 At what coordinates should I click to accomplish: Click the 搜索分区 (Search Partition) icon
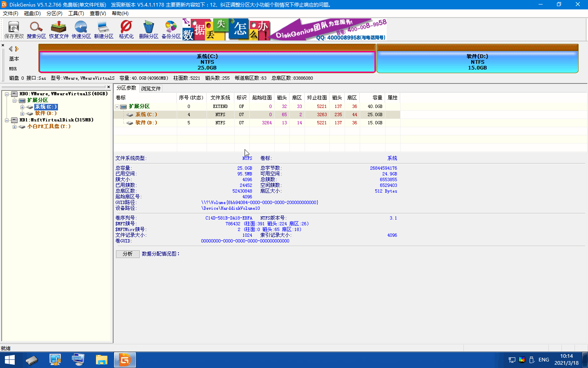pyautogui.click(x=36, y=30)
